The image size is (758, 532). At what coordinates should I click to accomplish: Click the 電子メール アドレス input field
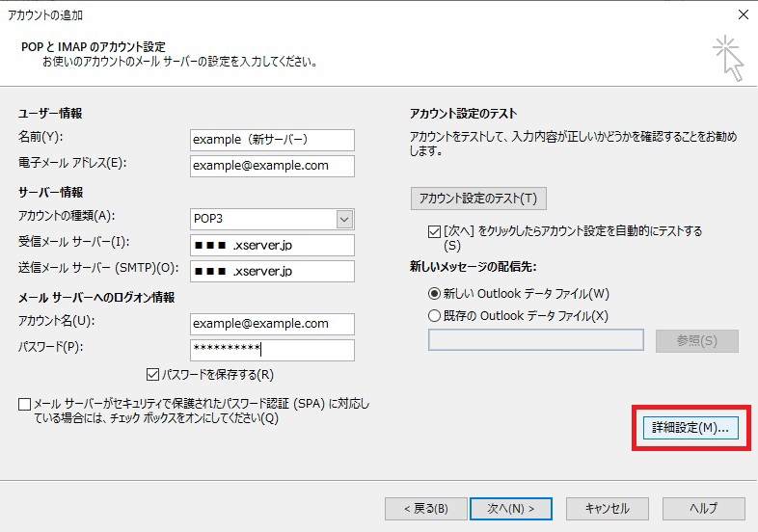click(x=272, y=166)
